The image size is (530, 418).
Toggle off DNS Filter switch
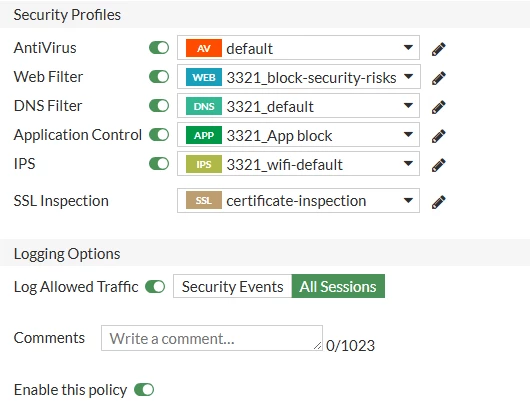[x=159, y=106]
